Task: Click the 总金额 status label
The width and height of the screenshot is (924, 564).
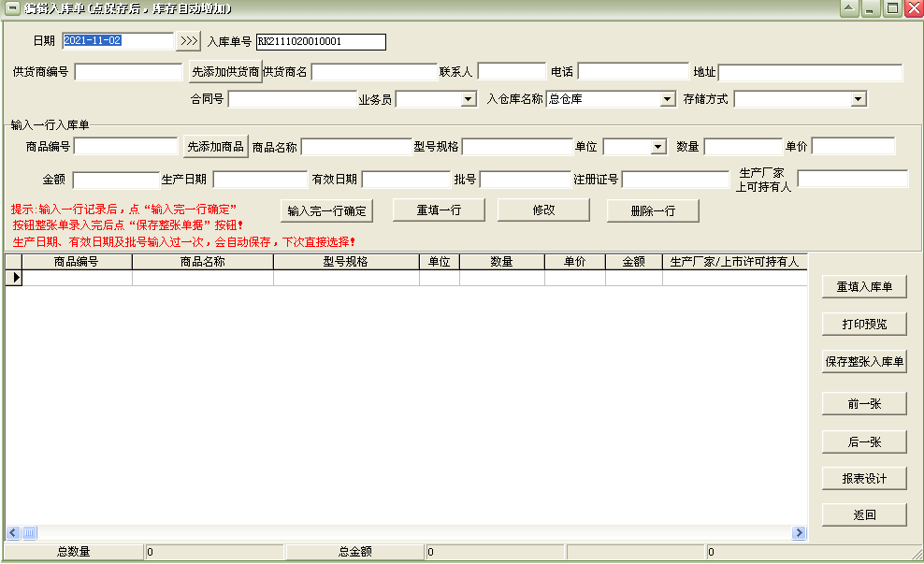Action: [x=355, y=552]
